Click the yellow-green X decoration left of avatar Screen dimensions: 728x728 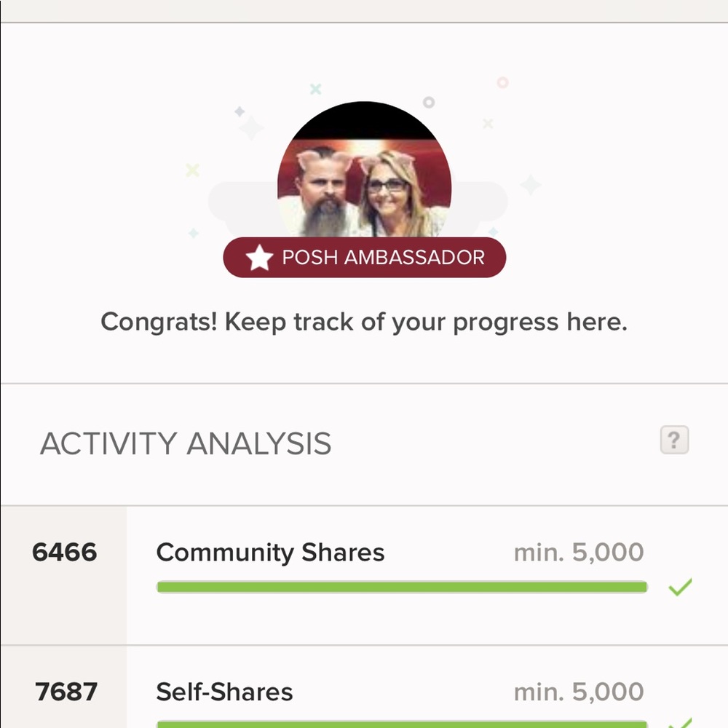click(x=192, y=170)
